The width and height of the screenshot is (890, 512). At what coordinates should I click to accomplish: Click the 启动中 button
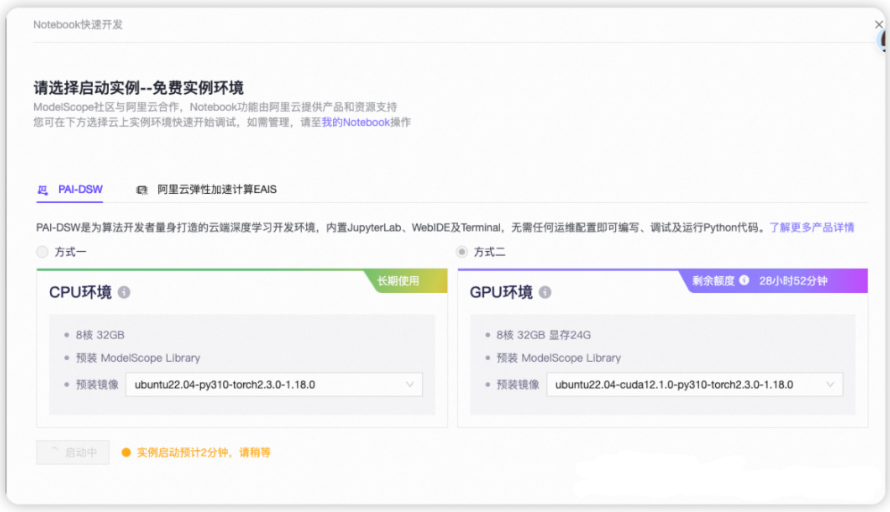coord(73,452)
